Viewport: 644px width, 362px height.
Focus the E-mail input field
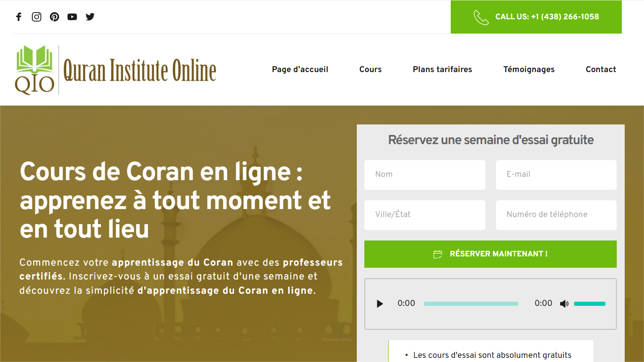click(x=556, y=175)
